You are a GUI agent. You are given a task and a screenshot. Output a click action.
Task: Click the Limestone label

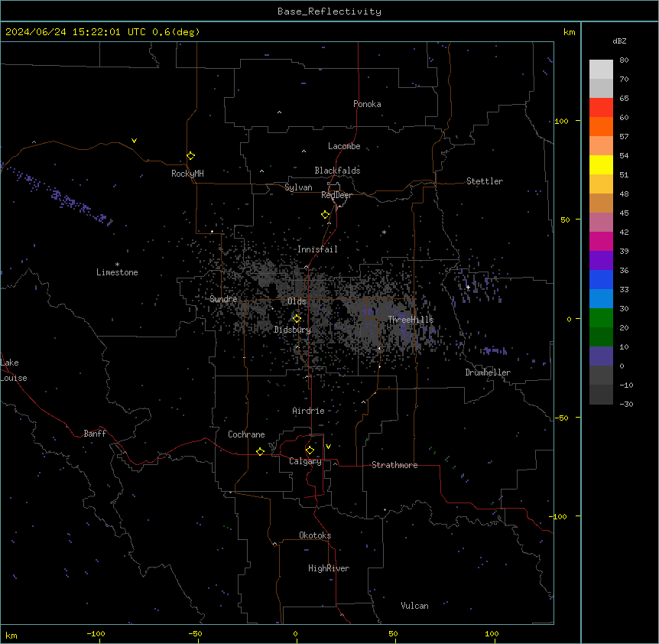[117, 272]
